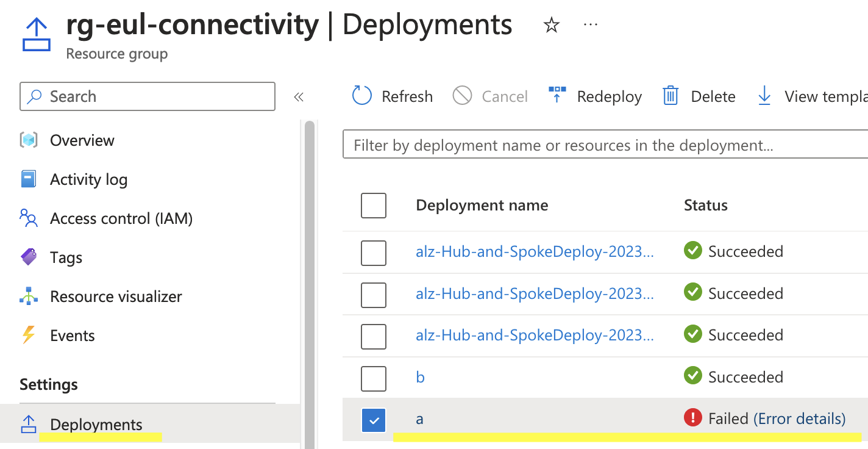Open deployment b details link
The image size is (868, 449).
click(x=420, y=377)
